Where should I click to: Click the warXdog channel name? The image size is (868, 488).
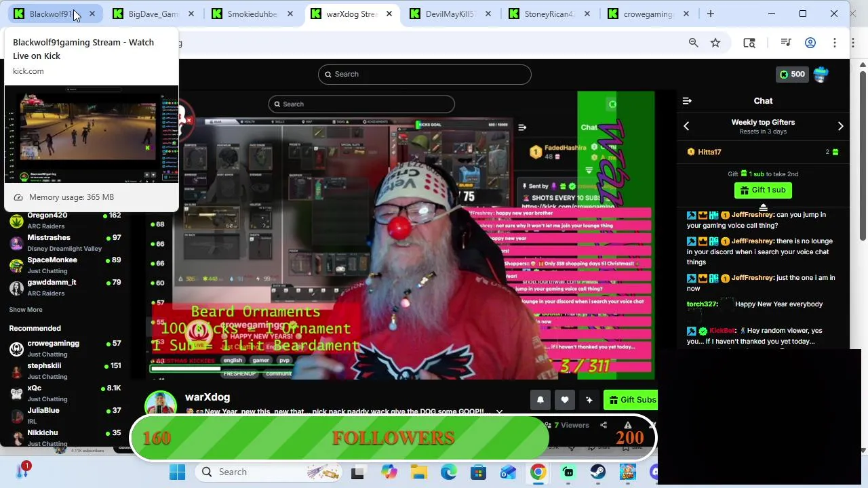click(x=208, y=397)
